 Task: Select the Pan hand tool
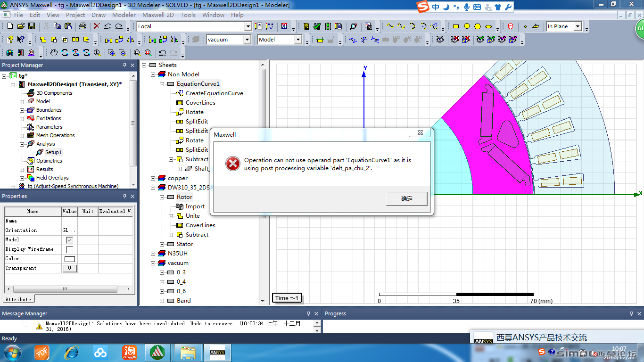click(x=54, y=53)
